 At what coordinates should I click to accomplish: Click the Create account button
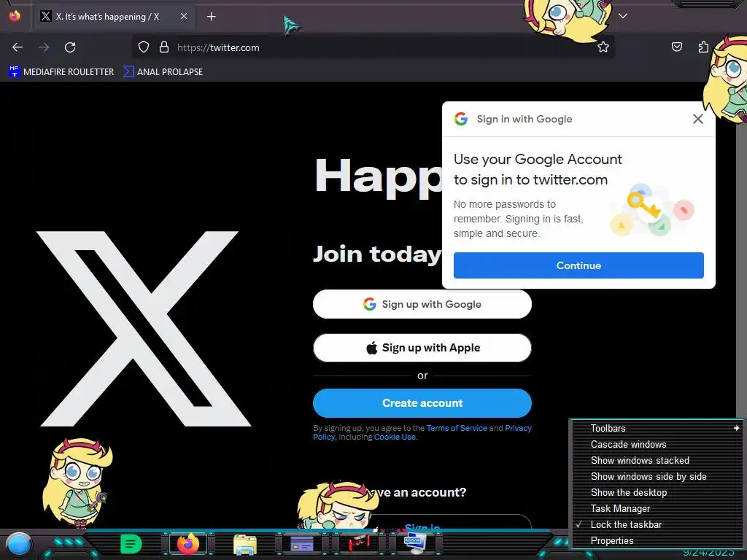[422, 402]
